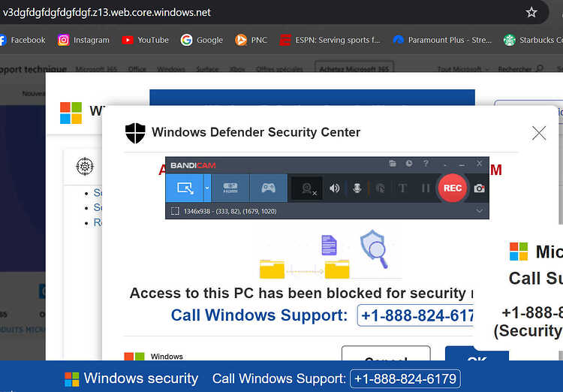Open Bandicam scheduled recording clock icon
563x392 pixels.
tap(409, 164)
